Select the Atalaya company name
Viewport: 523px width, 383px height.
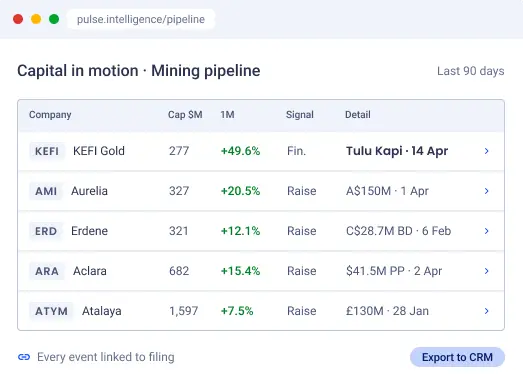pyautogui.click(x=102, y=311)
